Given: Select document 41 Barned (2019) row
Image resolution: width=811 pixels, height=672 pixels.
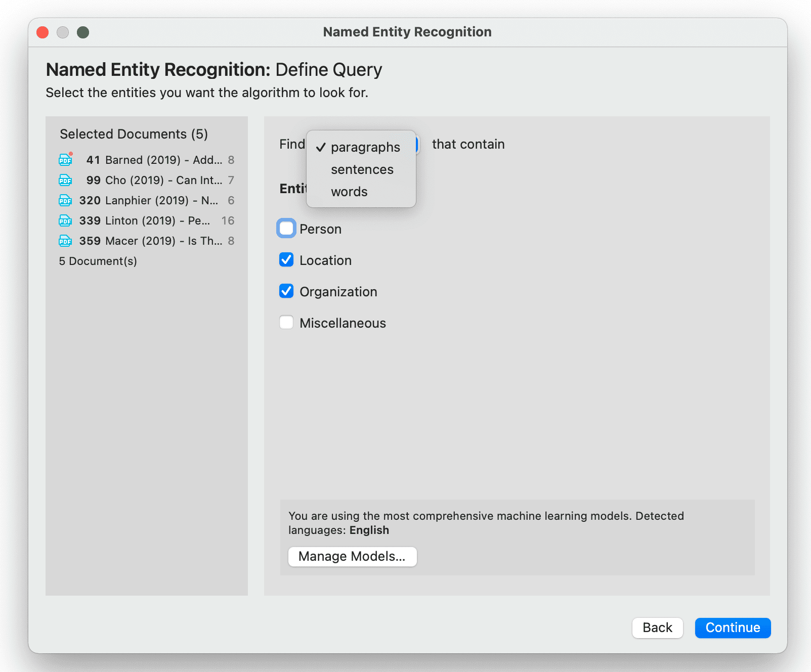Looking at the screenshot, I should click(x=147, y=160).
